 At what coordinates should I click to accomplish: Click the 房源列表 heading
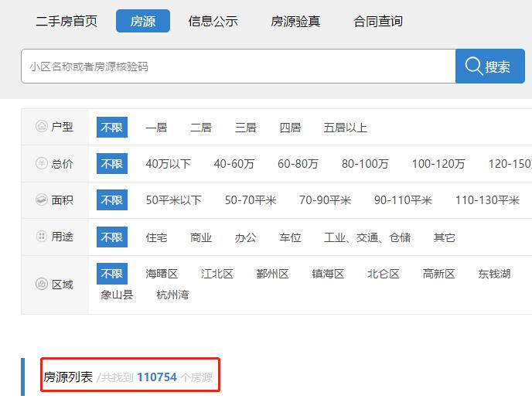tap(68, 377)
